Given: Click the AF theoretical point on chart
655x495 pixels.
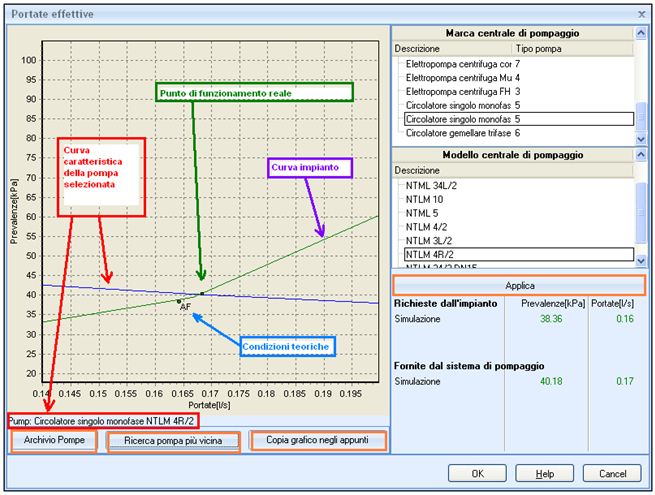Looking at the screenshot, I should 179,301.
